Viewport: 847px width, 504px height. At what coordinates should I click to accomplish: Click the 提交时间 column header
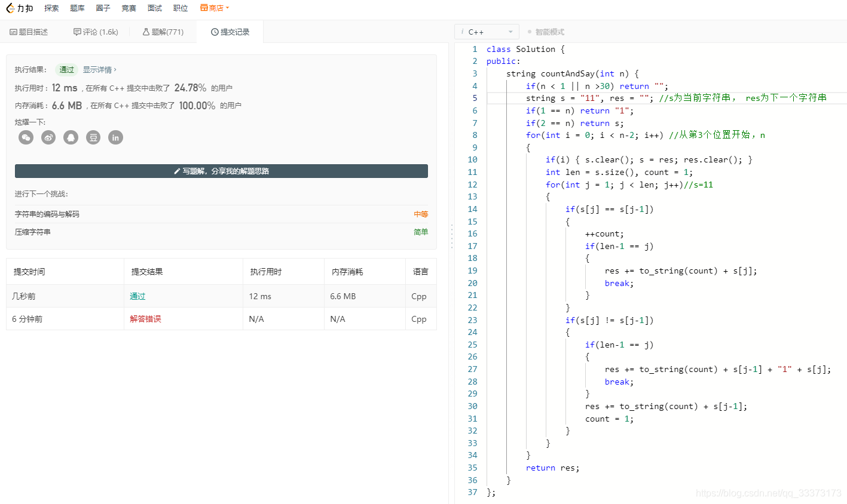click(29, 272)
